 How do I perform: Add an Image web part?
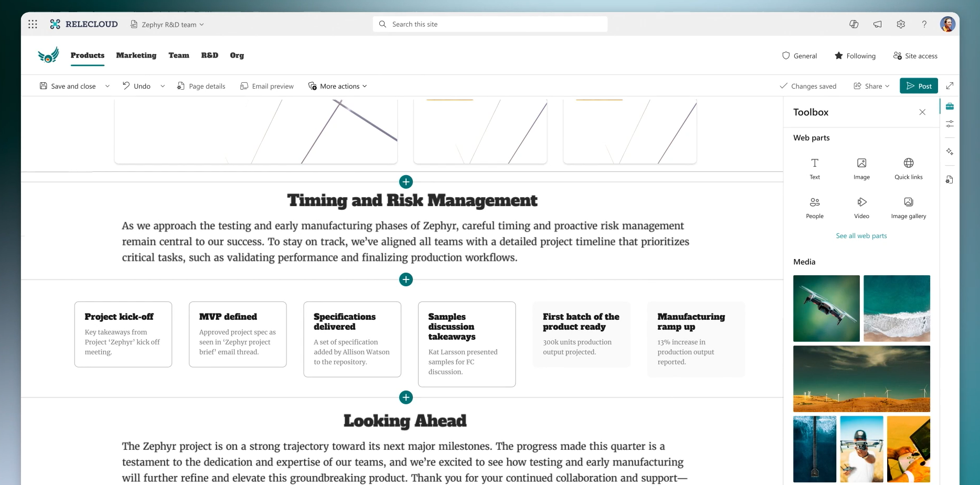(861, 168)
